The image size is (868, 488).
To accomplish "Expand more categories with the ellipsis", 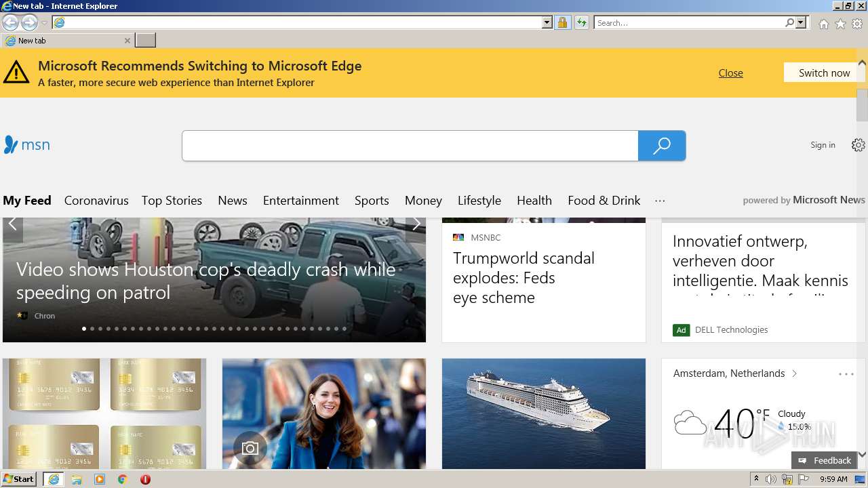I will (660, 201).
